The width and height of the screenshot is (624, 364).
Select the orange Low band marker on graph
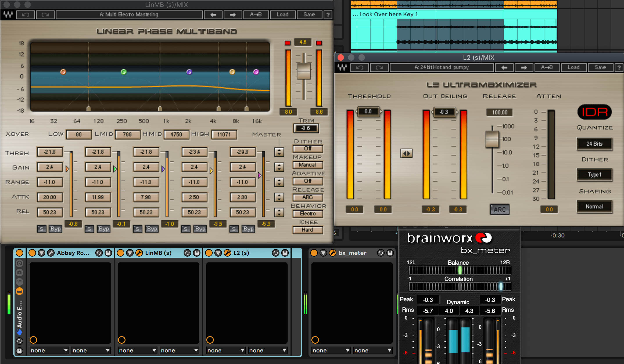[x=63, y=72]
